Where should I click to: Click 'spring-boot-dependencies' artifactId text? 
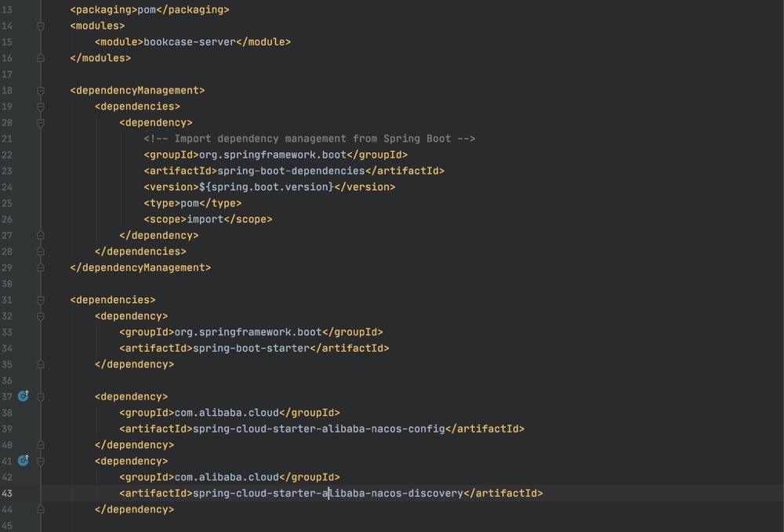[x=291, y=171]
